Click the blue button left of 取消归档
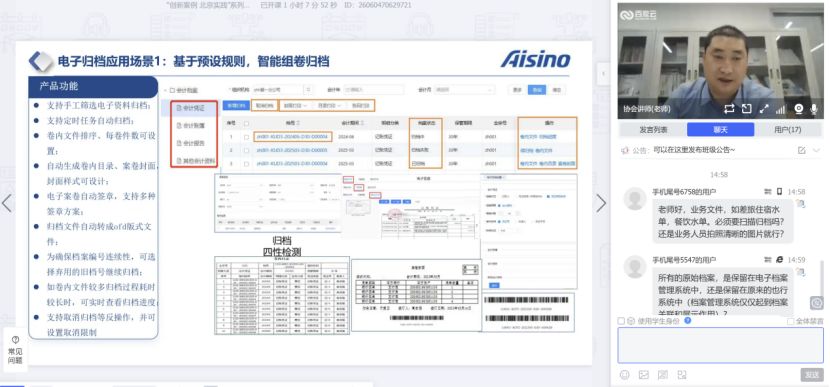The image size is (830, 387). click(x=236, y=106)
